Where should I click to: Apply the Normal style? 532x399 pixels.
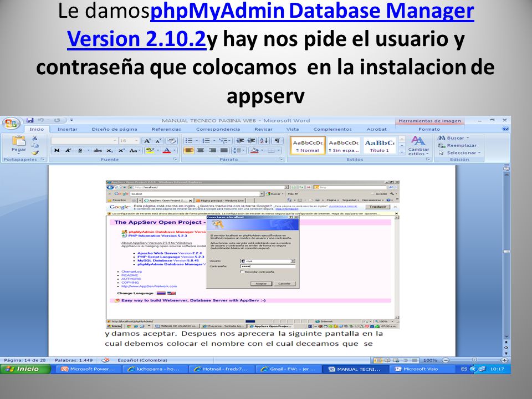[x=308, y=146]
